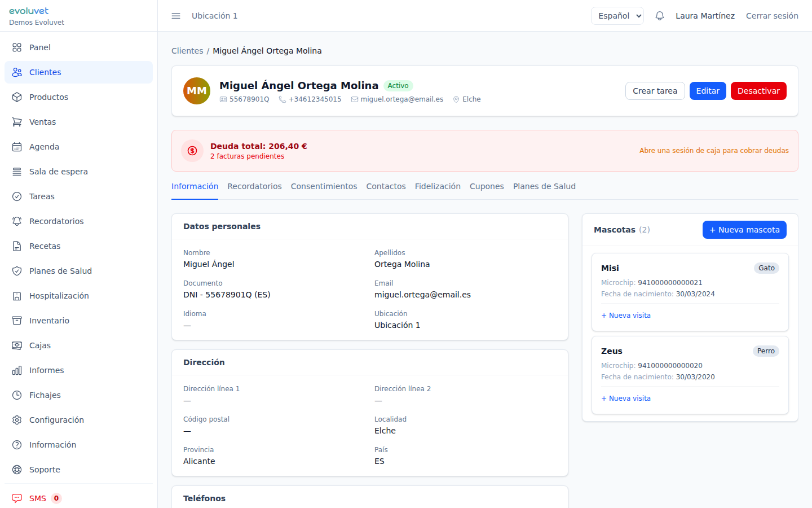The height and width of the screenshot is (508, 812).
Task: Click the Fichajes clock icon
Action: [17, 395]
